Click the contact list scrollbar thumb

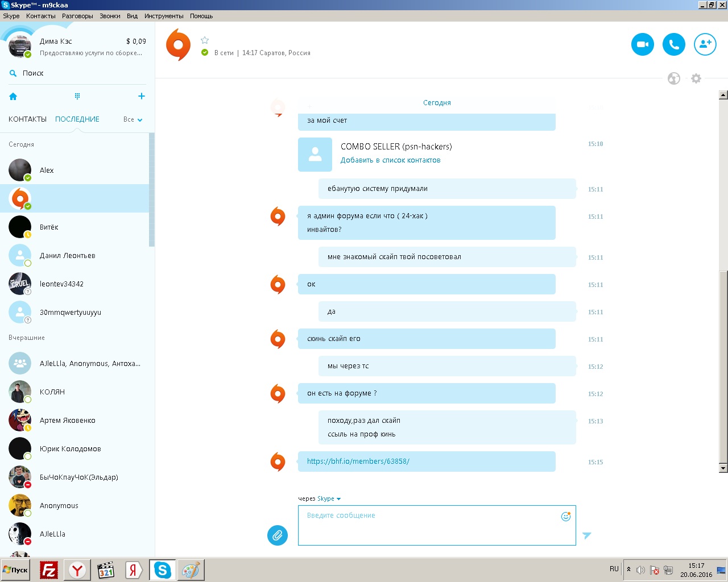click(152, 189)
